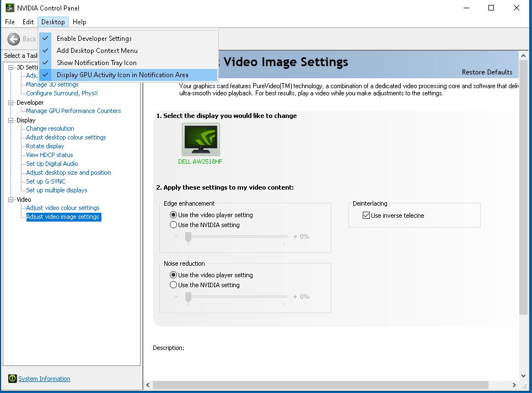Open Manage 3D settings

coord(52,84)
